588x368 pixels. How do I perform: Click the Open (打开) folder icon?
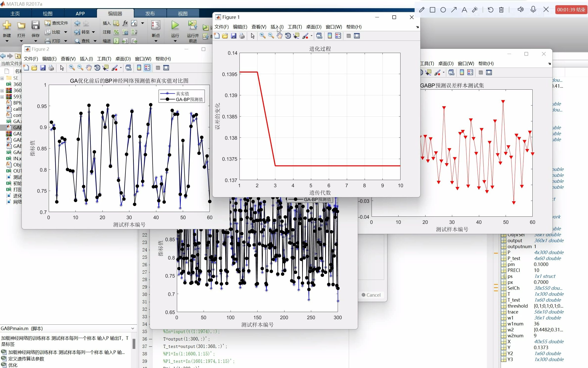tap(21, 25)
